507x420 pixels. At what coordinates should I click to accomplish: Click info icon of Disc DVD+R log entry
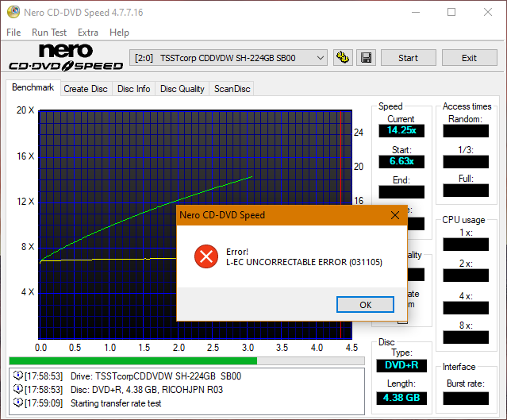(x=17, y=389)
